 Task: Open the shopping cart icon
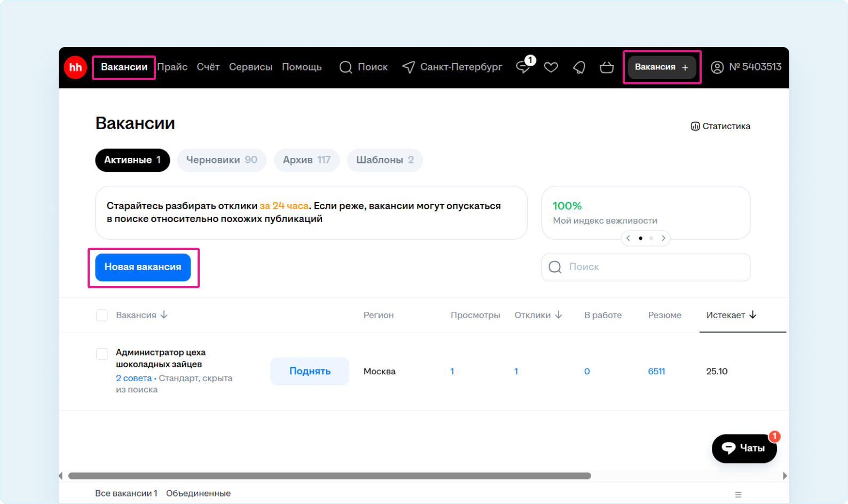point(607,67)
